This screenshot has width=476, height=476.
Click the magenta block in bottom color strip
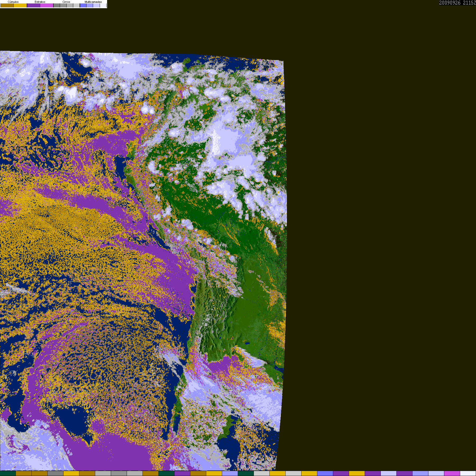452,473
